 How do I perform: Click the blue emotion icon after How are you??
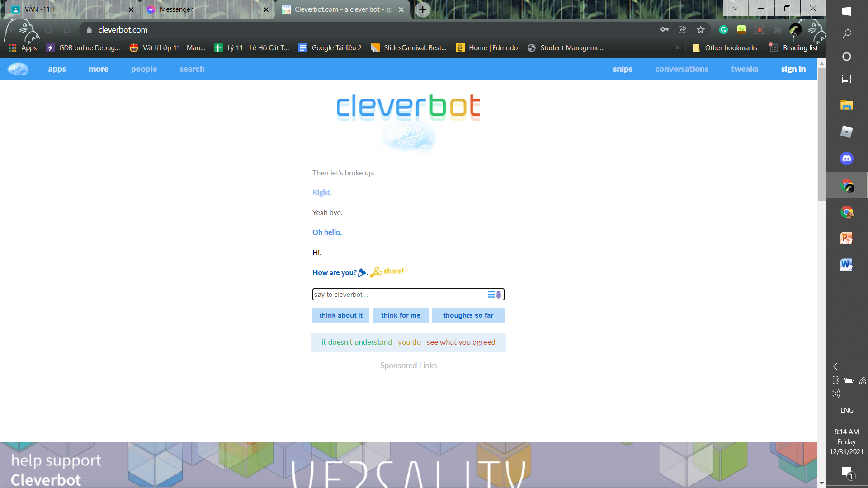point(362,272)
